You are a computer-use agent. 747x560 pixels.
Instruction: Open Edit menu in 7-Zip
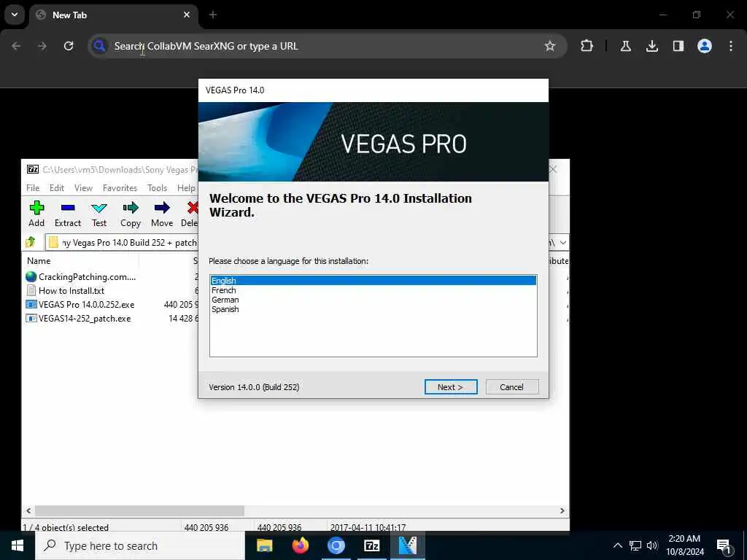tap(57, 188)
